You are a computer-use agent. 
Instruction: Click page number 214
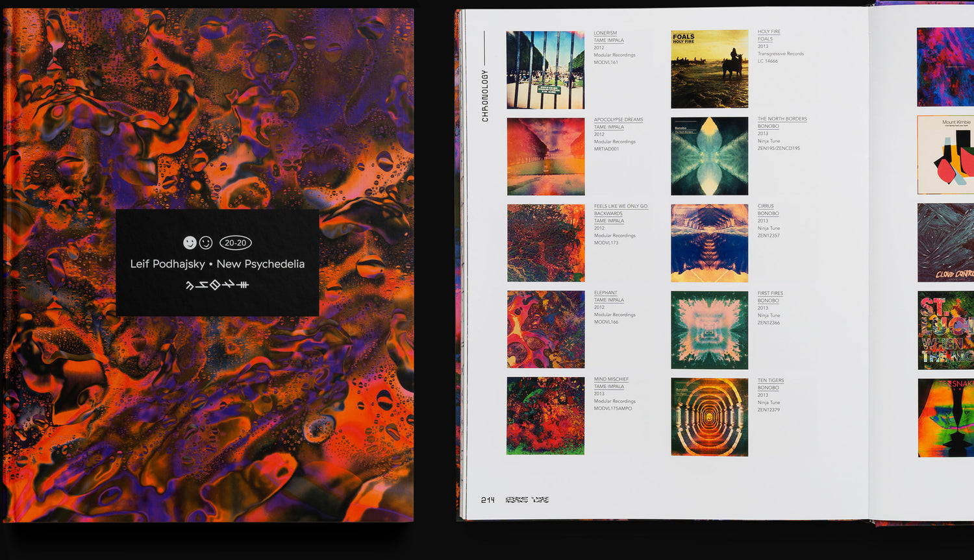click(x=488, y=500)
